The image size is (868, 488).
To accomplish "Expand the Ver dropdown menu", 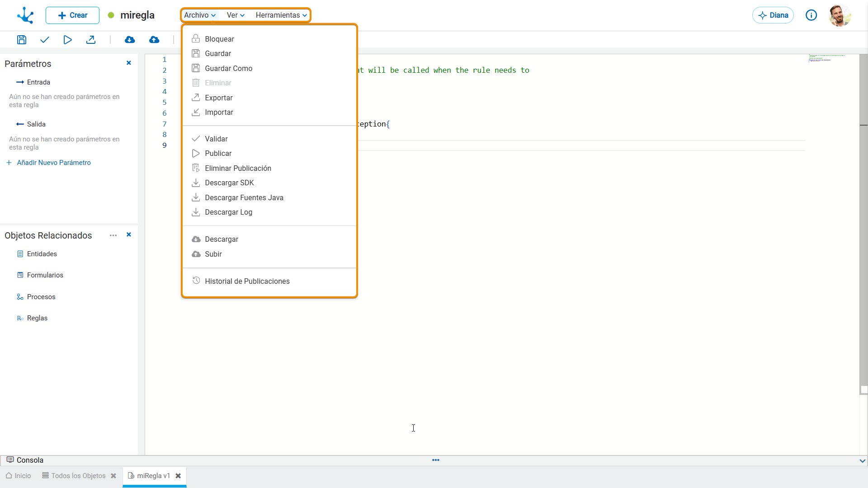I will click(236, 15).
